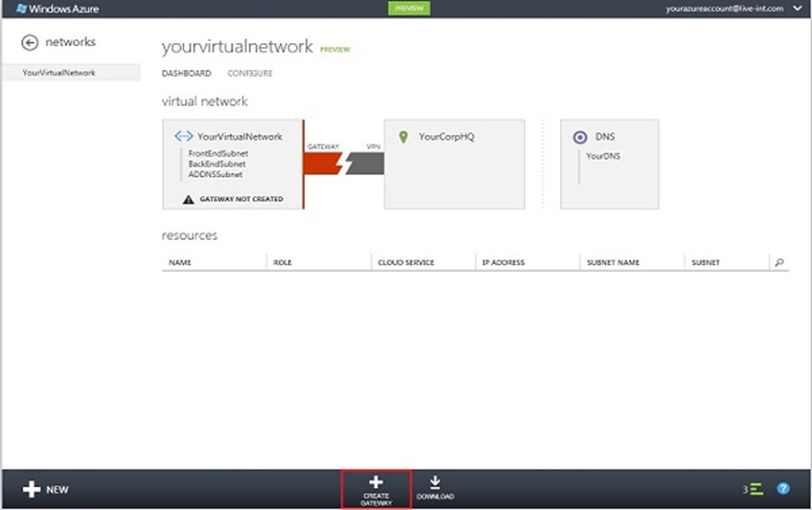Click the gray VPN connector graphic
The width and height of the screenshot is (812, 510).
366,164
